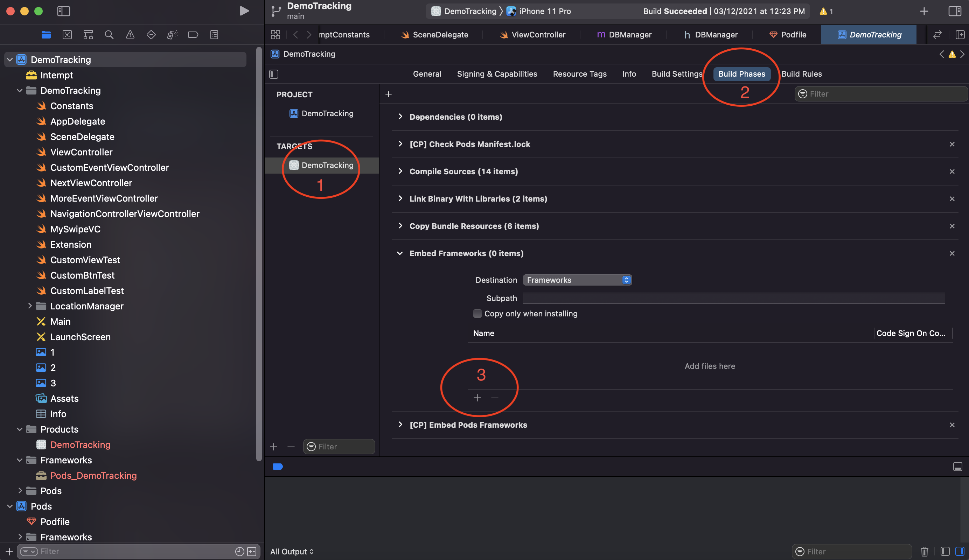Viewport: 969px width, 560px height.
Task: Open the Build Settings tab
Action: click(x=677, y=74)
